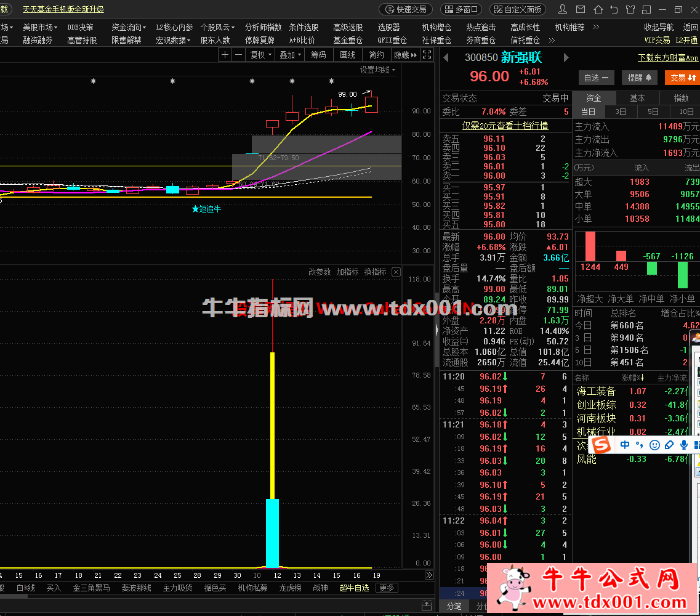Open the Sogou emoji face icon

pos(654,445)
